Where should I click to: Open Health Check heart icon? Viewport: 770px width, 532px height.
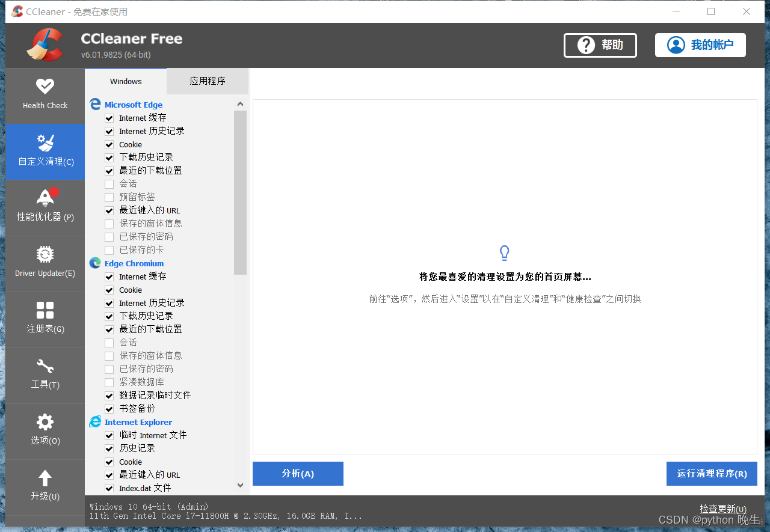[45, 87]
